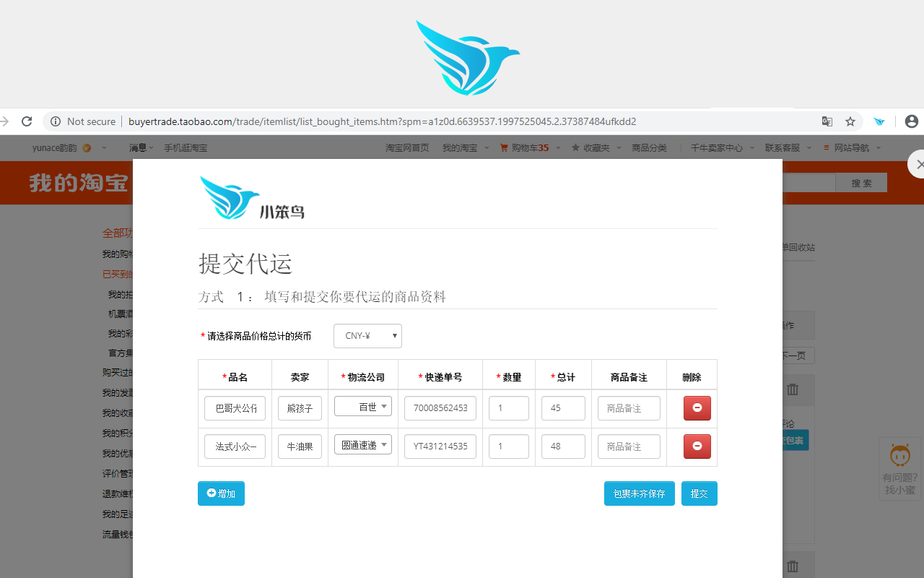Open the blue bird extension icon
The image size is (924, 578).
coord(879,121)
